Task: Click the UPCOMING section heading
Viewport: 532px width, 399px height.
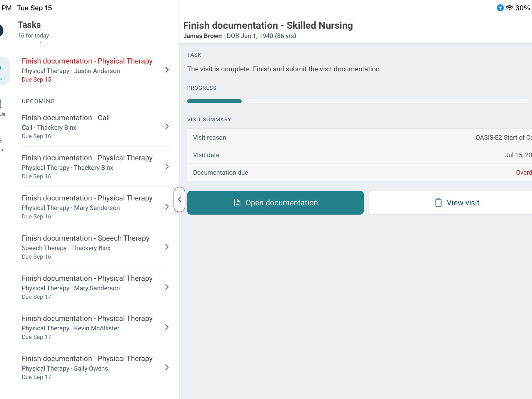Action: pos(38,101)
